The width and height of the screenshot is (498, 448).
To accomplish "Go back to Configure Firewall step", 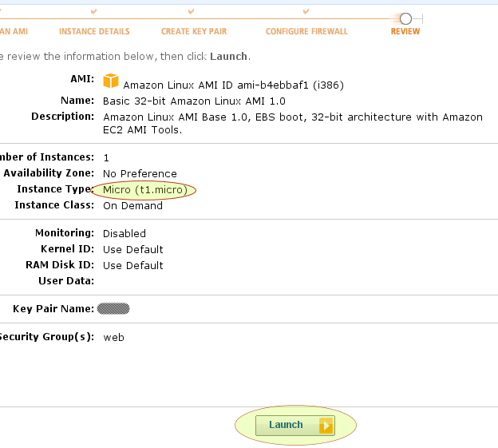I will point(306,31).
